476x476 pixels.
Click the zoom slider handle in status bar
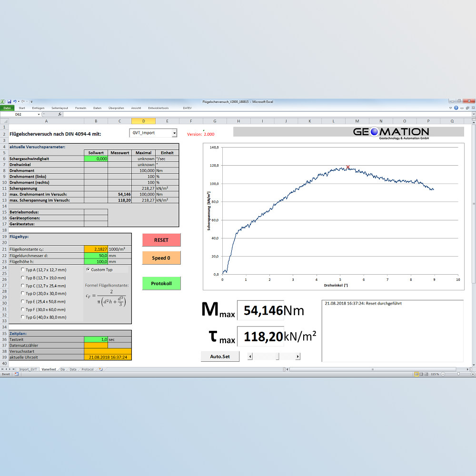point(458,374)
